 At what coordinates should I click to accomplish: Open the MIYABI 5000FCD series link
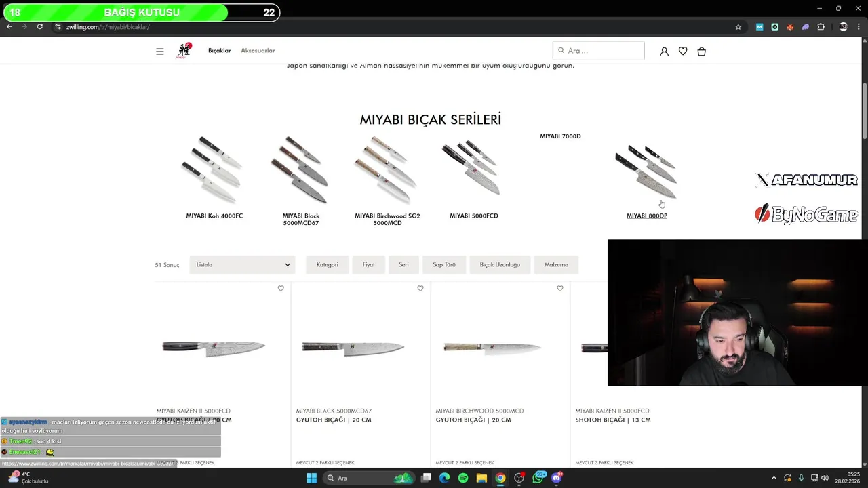(x=474, y=216)
